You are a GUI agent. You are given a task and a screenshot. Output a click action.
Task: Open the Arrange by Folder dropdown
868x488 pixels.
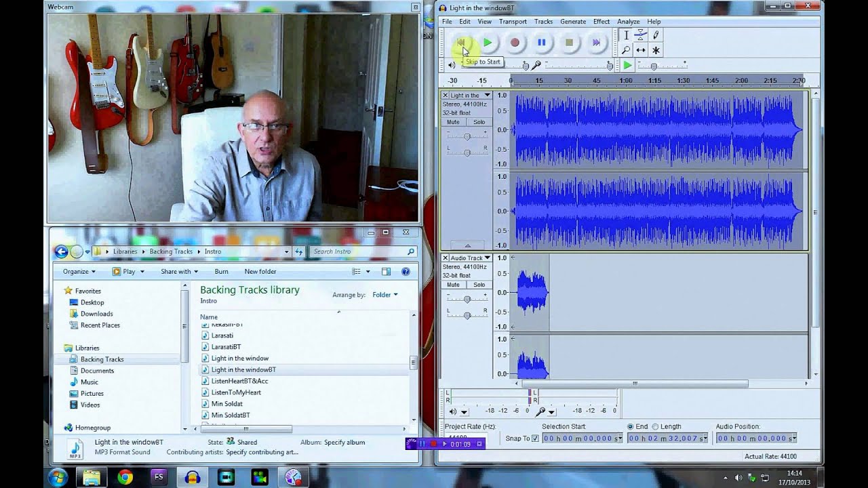pyautogui.click(x=385, y=295)
